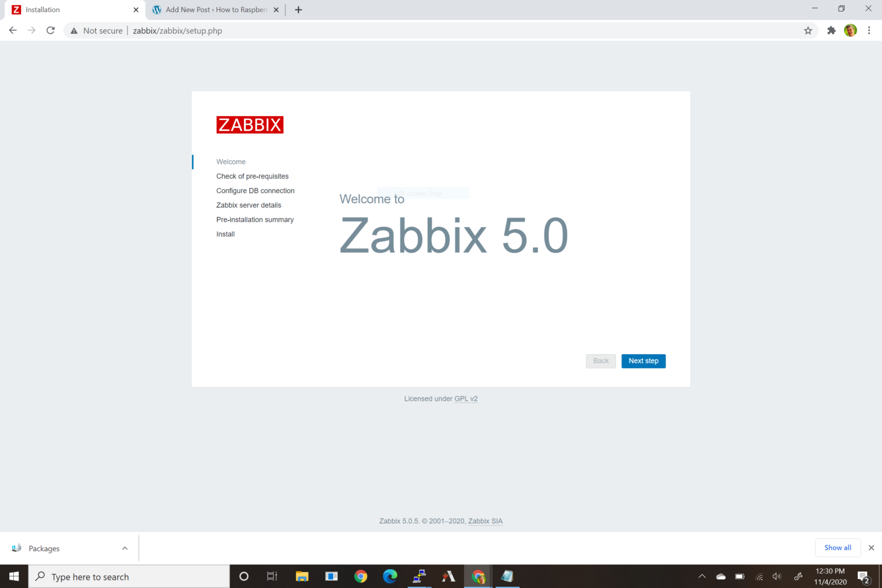882x588 pixels.
Task: Close the downloads bar
Action: click(x=871, y=548)
